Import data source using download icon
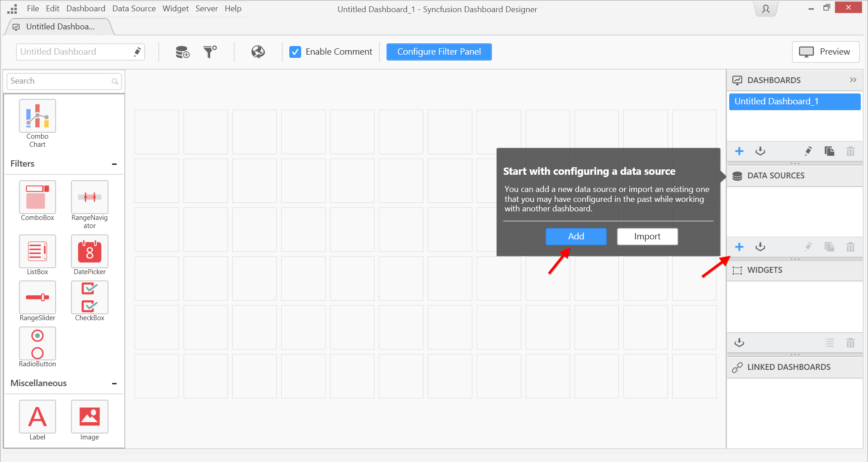Image resolution: width=868 pixels, height=462 pixels. click(x=760, y=247)
